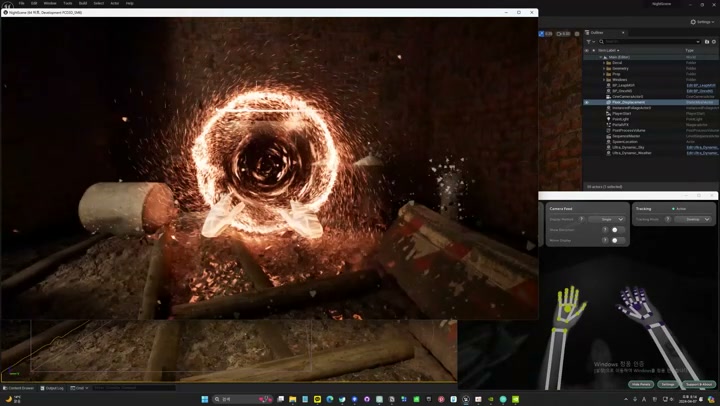Image resolution: width=720 pixels, height=406 pixels.
Task: Select the CineCameraActor0 row
Action: pos(651,96)
